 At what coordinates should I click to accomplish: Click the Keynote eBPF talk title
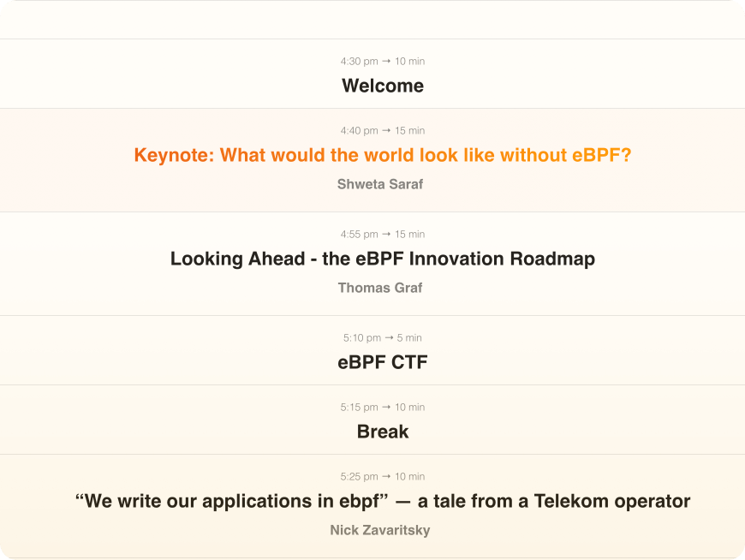(383, 155)
